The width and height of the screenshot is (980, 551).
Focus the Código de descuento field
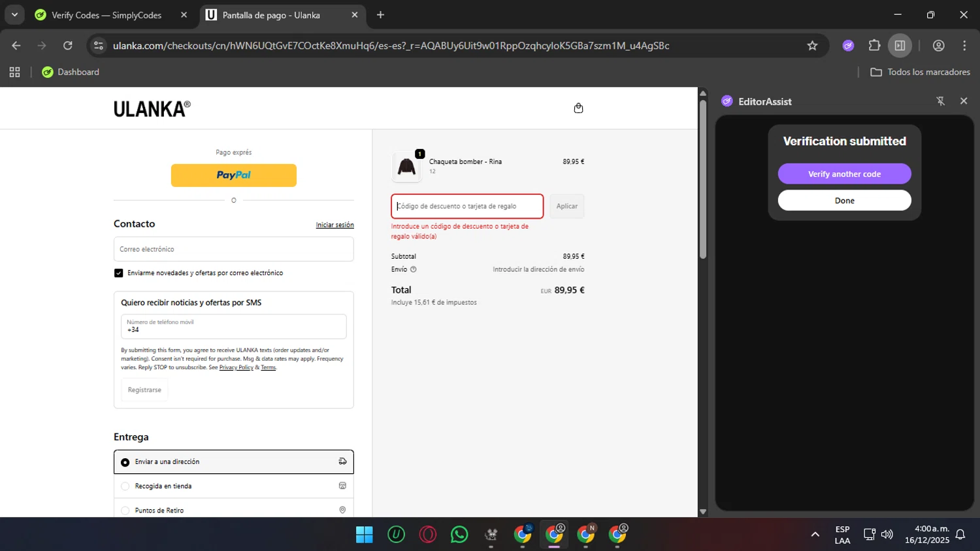[x=467, y=206]
